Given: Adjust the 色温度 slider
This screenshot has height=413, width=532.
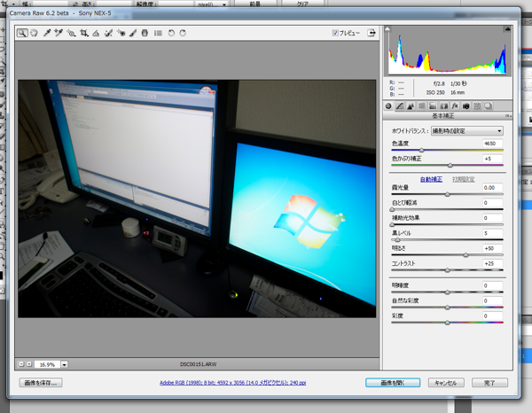Looking at the screenshot, I should click(421, 150).
